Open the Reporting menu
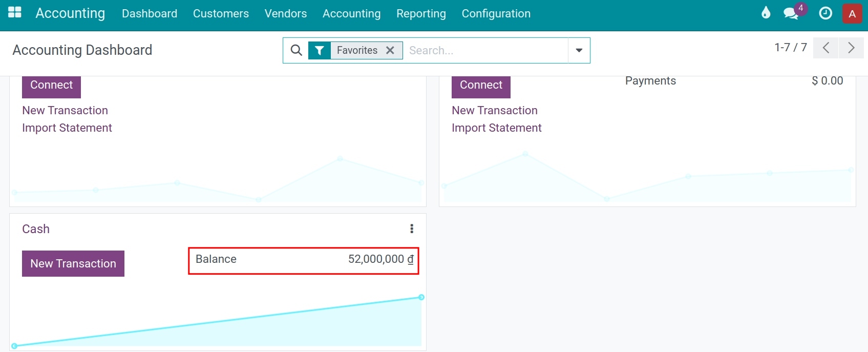This screenshot has width=868, height=352. click(421, 13)
